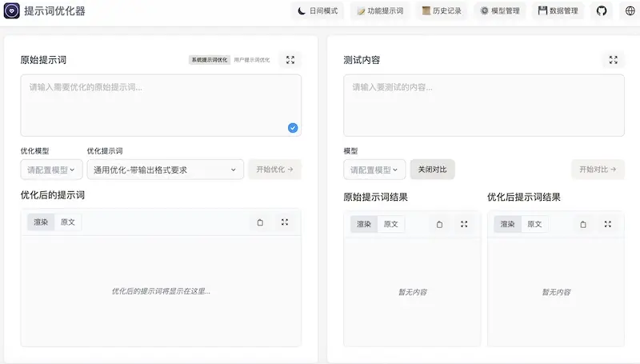Select 用户提示词优化 mode

click(252, 60)
